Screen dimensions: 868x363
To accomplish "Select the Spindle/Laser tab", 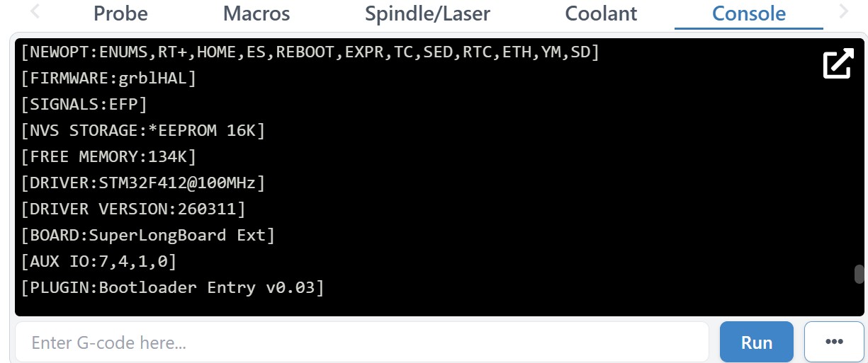I will pos(427,13).
